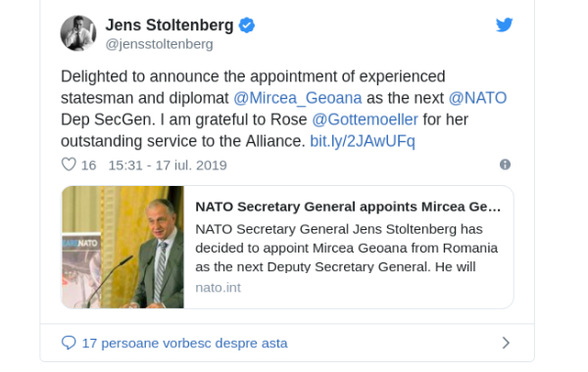Like the tweet with the heart icon
588x372 pixels.
[x=69, y=164]
